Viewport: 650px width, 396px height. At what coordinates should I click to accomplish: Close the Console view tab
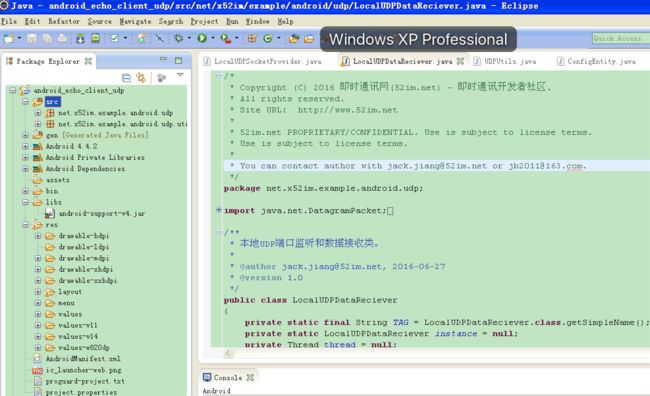pos(250,377)
